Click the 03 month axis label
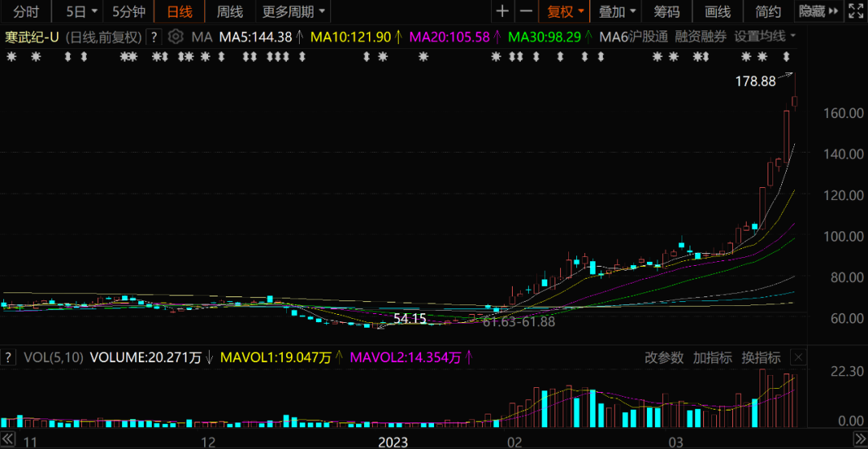The image size is (868, 449). (x=677, y=443)
